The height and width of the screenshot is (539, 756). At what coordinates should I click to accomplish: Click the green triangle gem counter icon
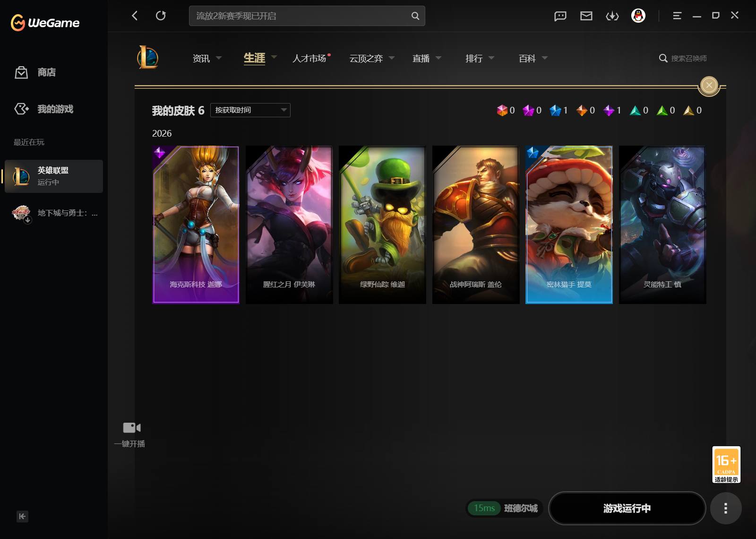point(662,110)
